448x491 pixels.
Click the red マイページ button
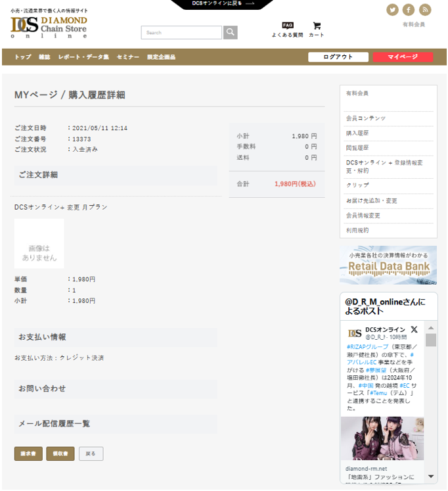(x=403, y=57)
